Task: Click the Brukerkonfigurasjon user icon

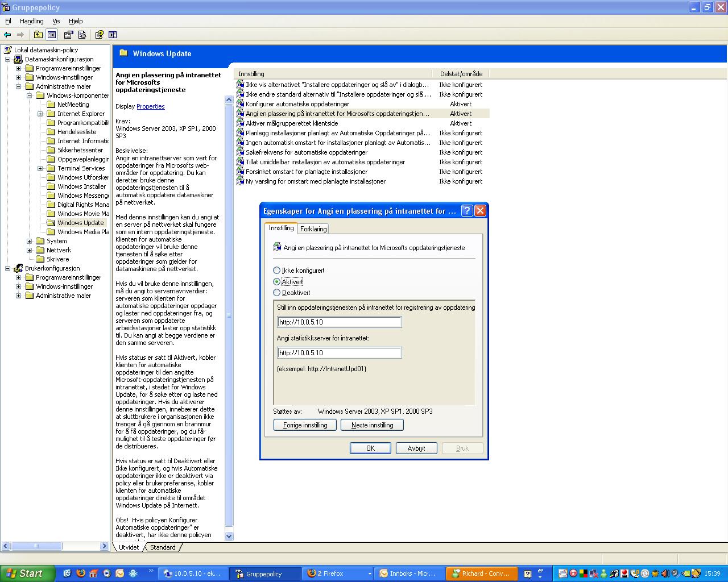Action: click(x=18, y=268)
